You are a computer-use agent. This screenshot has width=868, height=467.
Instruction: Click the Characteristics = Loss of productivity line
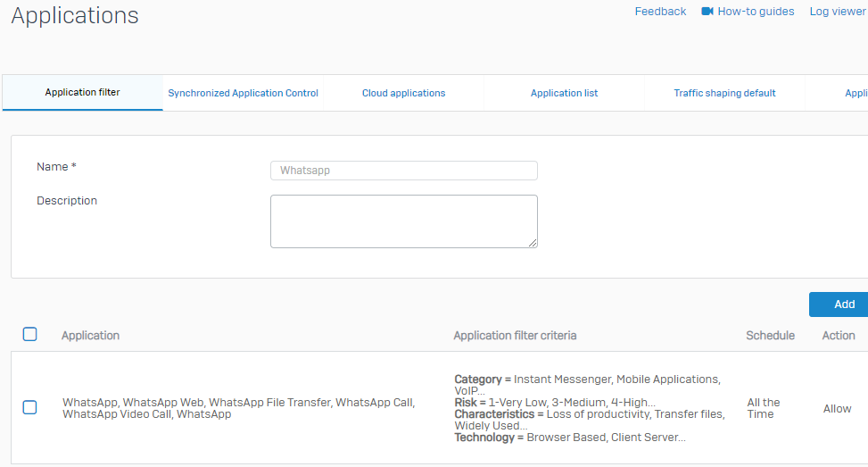click(x=590, y=420)
